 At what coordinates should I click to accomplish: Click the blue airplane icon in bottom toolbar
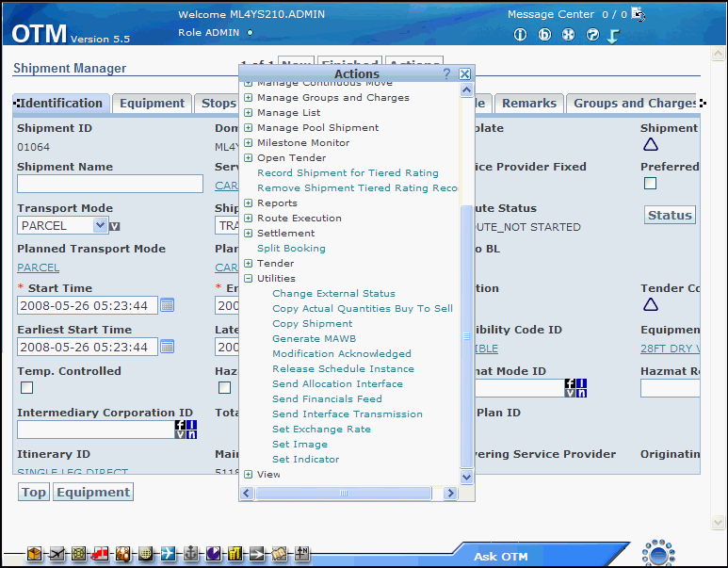[168, 553]
